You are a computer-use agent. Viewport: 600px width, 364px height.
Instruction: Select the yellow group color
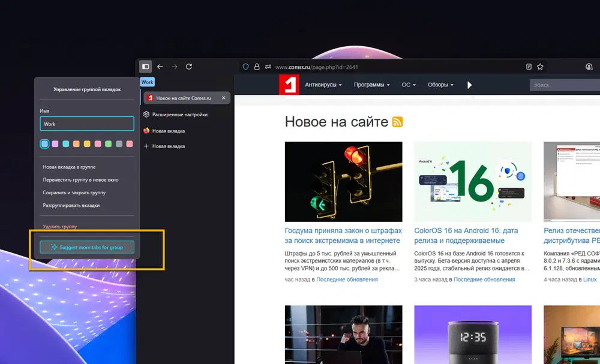click(x=87, y=144)
